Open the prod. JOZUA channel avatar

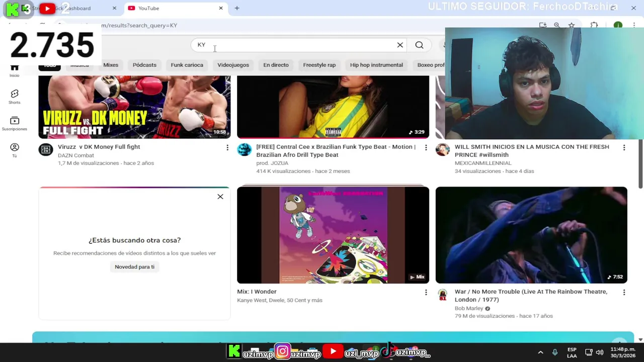pos(244,149)
